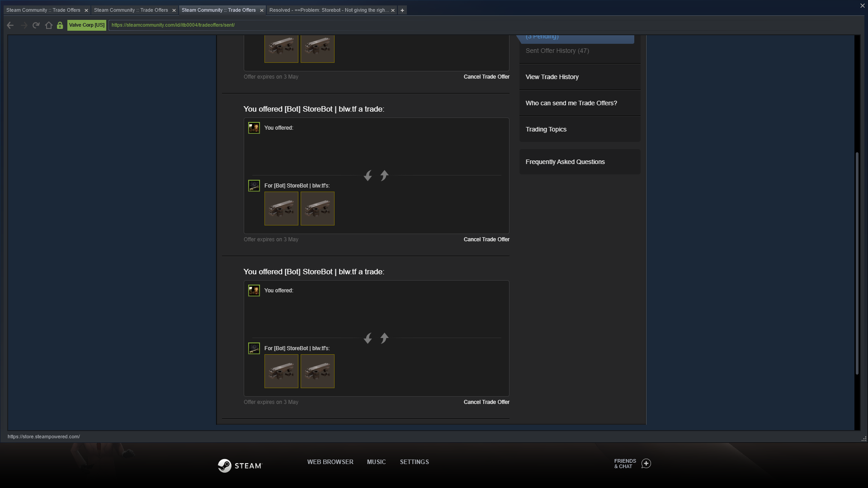Go back using the browser back arrow
The image size is (868, 488).
(10, 25)
